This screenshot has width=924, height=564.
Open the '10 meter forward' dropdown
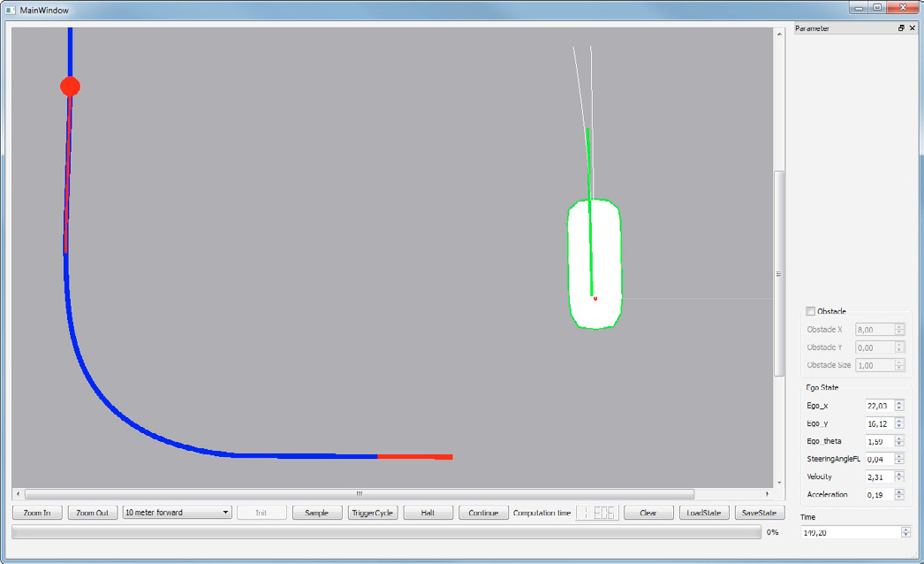pyautogui.click(x=177, y=513)
